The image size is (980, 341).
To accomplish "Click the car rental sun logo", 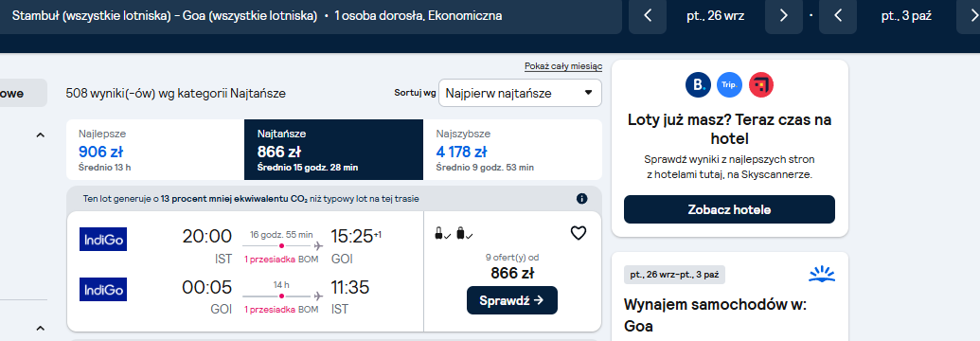I will click(x=821, y=274).
